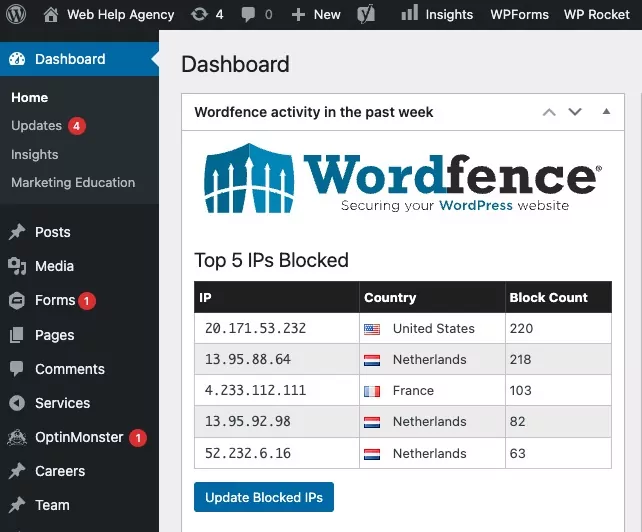
Task: Click the block count 103 cell
Action: click(558, 390)
